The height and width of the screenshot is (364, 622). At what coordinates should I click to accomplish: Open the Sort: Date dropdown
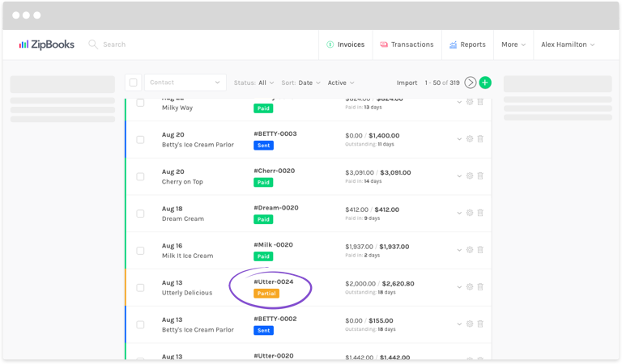(300, 83)
